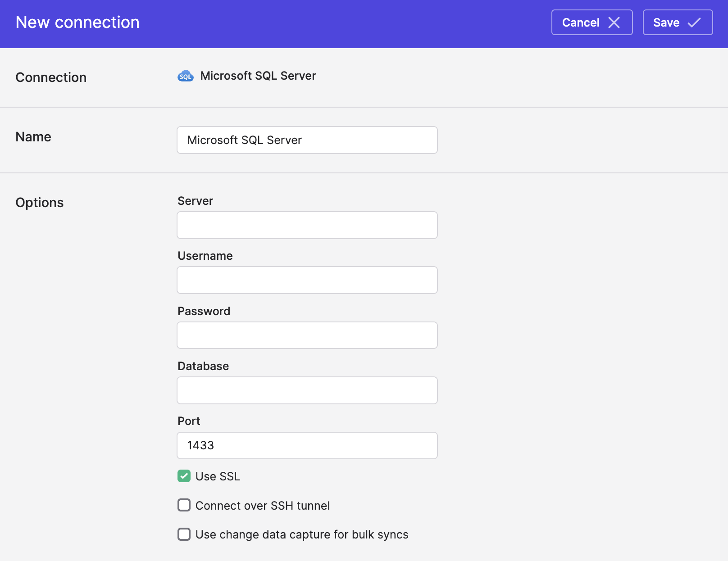Click the Options section label
The width and height of the screenshot is (728, 561).
(40, 203)
